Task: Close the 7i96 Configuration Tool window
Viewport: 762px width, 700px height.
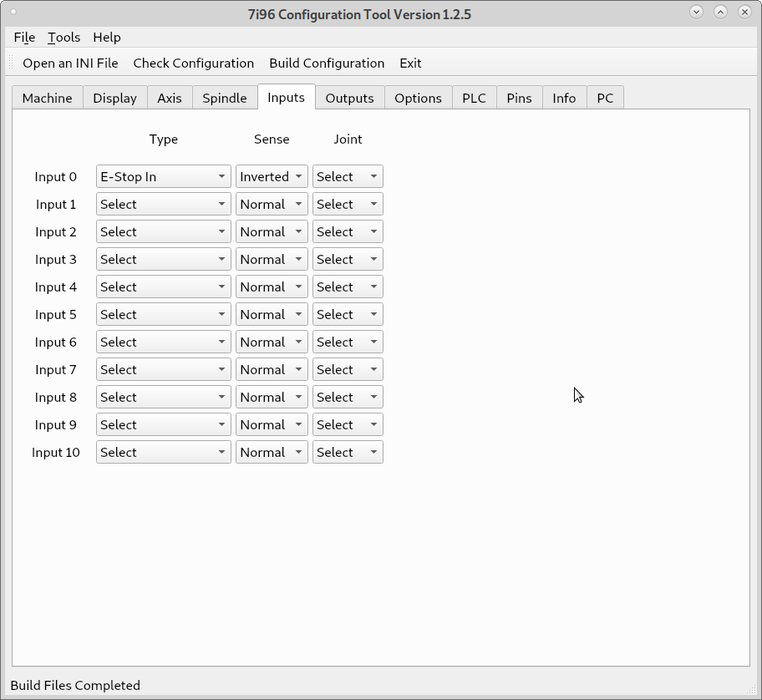Action: tap(745, 13)
